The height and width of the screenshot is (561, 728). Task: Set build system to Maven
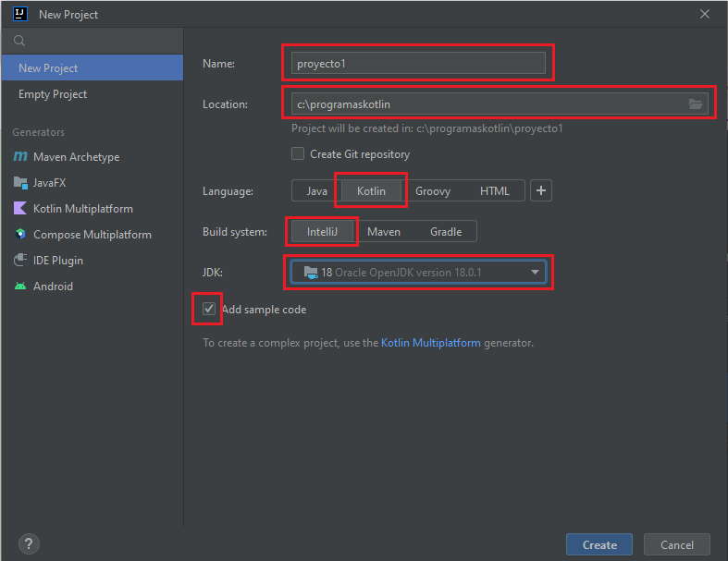[x=384, y=232]
